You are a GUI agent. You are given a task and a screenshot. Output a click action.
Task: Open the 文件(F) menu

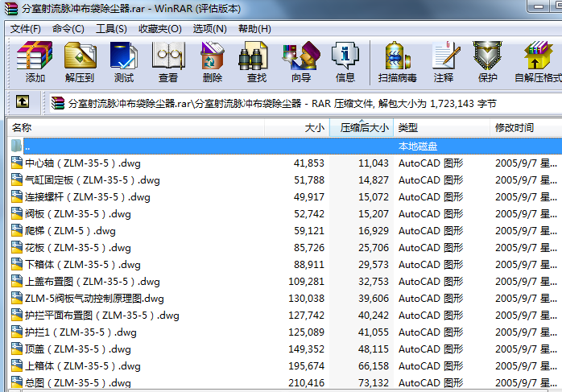click(26, 29)
